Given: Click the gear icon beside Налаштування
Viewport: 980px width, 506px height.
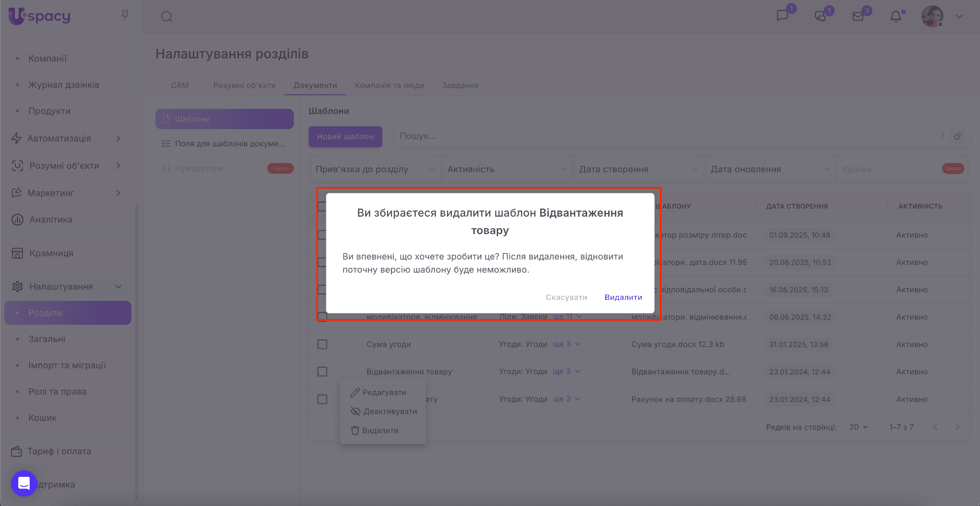Looking at the screenshot, I should coord(17,286).
